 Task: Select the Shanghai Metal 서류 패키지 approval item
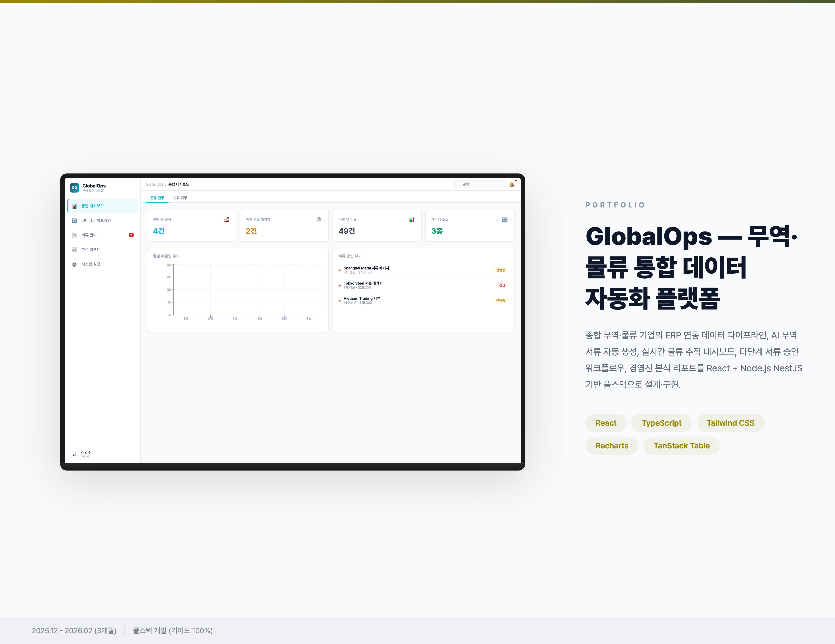tap(366, 268)
